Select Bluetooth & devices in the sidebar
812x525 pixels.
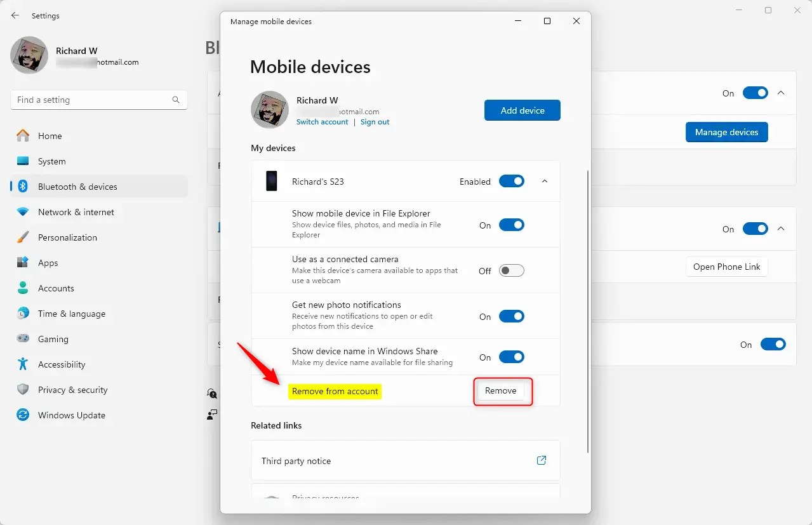click(99, 187)
